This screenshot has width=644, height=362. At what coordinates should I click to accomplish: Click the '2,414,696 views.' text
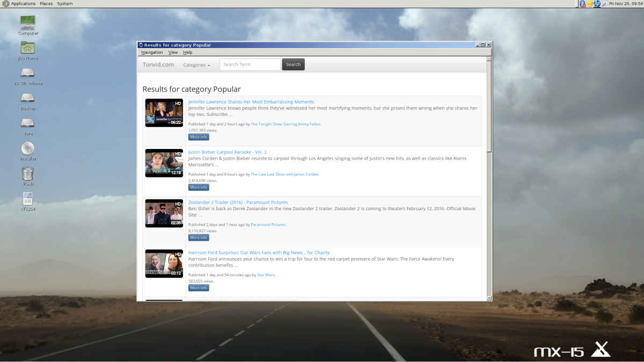(203, 181)
